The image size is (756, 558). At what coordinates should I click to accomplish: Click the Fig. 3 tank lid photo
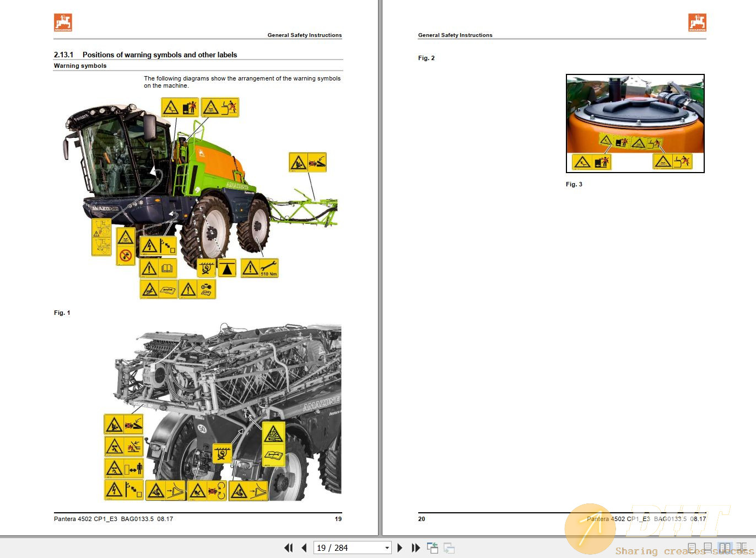click(635, 124)
